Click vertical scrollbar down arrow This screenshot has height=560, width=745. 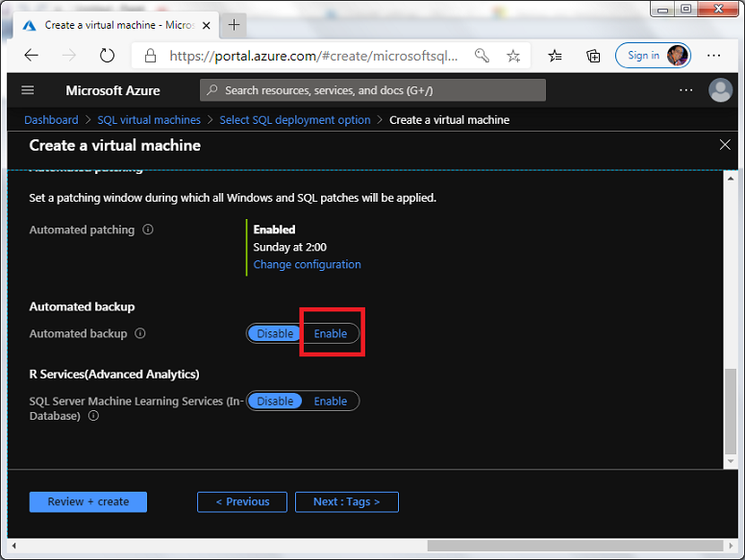click(731, 461)
